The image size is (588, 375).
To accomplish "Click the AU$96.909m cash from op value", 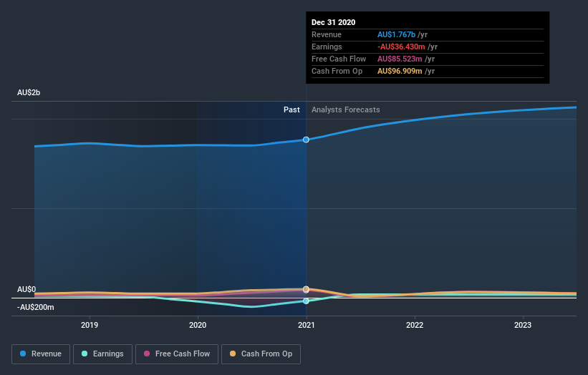I will click(x=400, y=71).
